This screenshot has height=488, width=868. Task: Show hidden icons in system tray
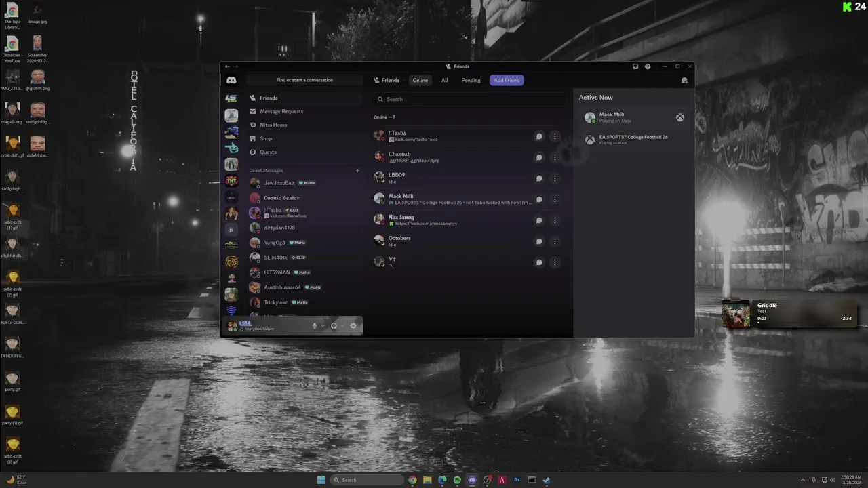[803, 480]
